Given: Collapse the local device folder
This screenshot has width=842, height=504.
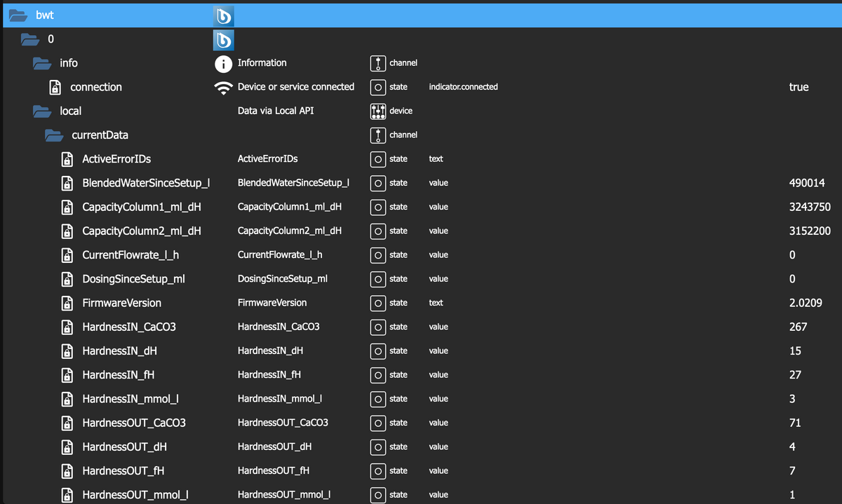Looking at the screenshot, I should click(x=42, y=111).
